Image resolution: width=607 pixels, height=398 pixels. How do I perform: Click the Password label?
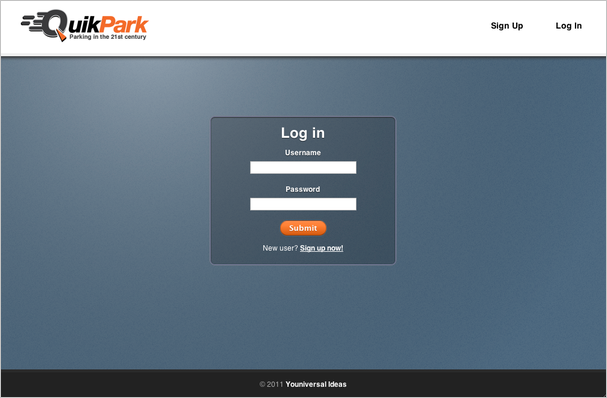click(303, 189)
